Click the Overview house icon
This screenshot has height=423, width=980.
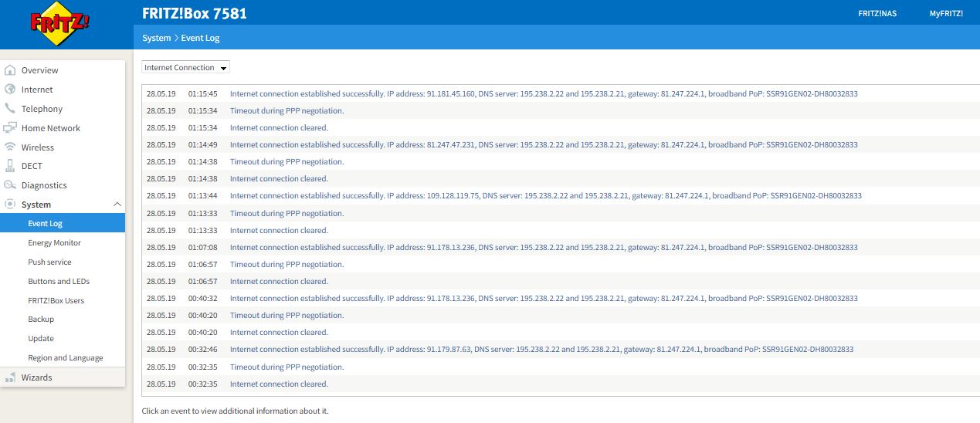[x=10, y=70]
